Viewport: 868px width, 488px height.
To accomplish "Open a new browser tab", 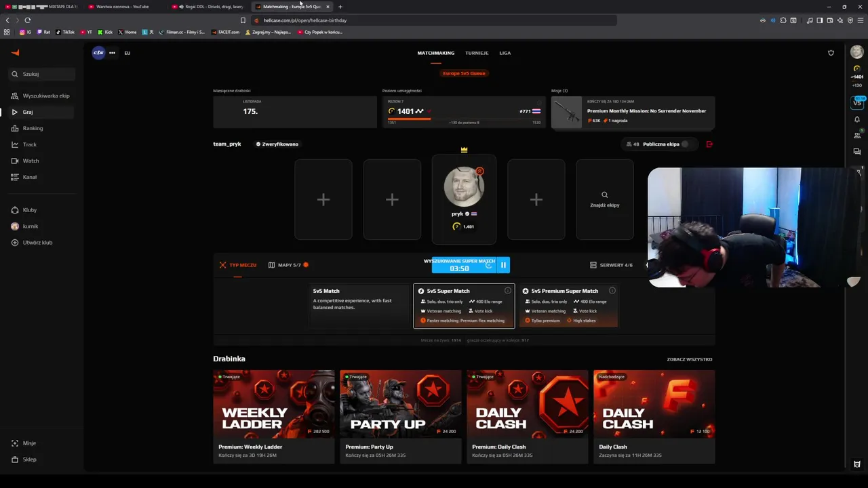I will point(340,7).
